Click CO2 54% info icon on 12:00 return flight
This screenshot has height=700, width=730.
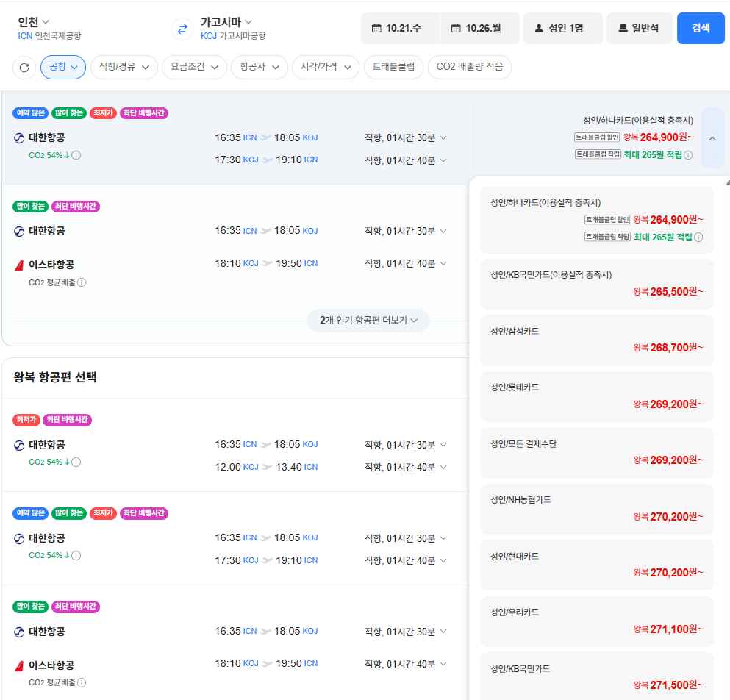[76, 462]
